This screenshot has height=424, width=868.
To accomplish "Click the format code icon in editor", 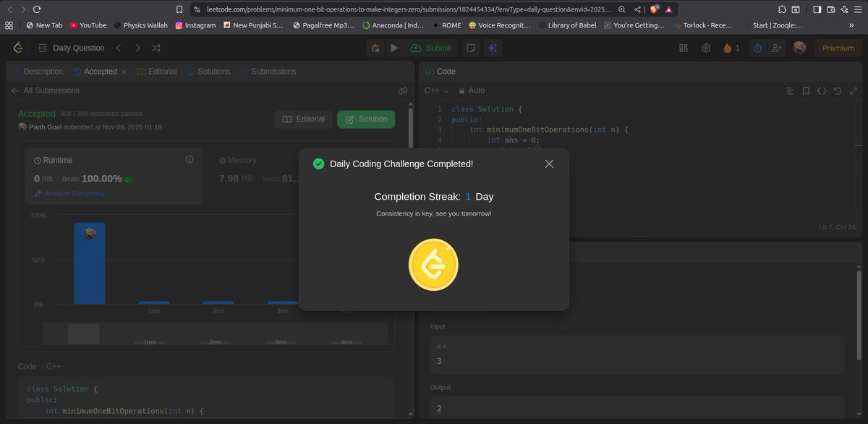I will pos(790,90).
